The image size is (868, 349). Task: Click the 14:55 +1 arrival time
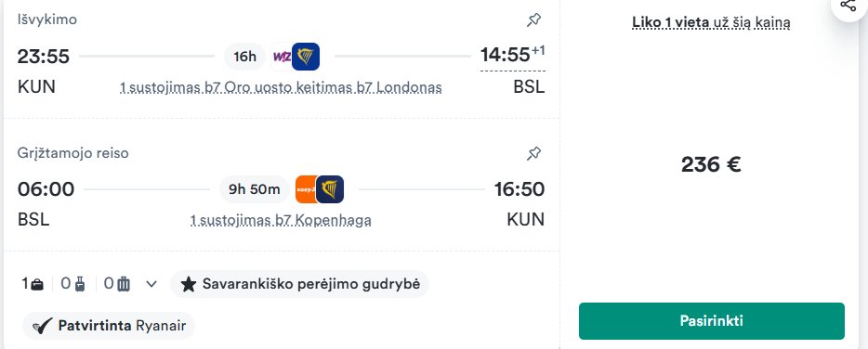click(513, 56)
